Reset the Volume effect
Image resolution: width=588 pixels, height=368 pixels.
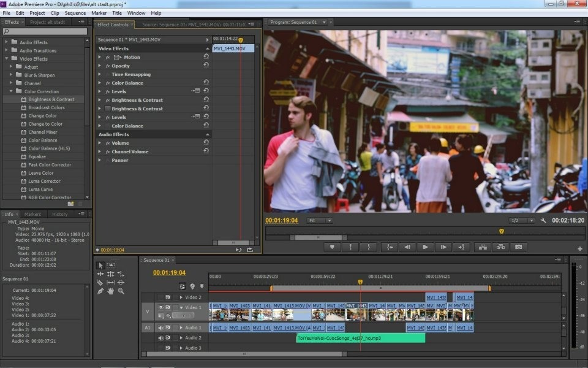(x=206, y=142)
